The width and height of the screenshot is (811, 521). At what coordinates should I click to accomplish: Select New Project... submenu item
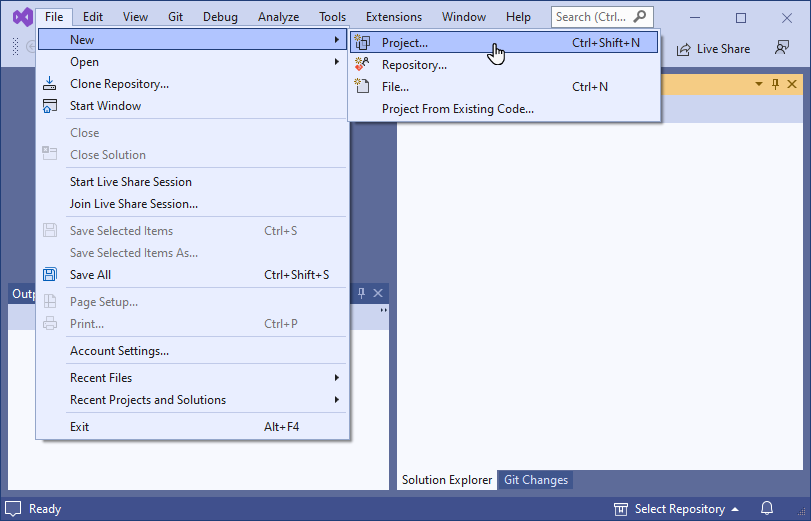tap(504, 43)
